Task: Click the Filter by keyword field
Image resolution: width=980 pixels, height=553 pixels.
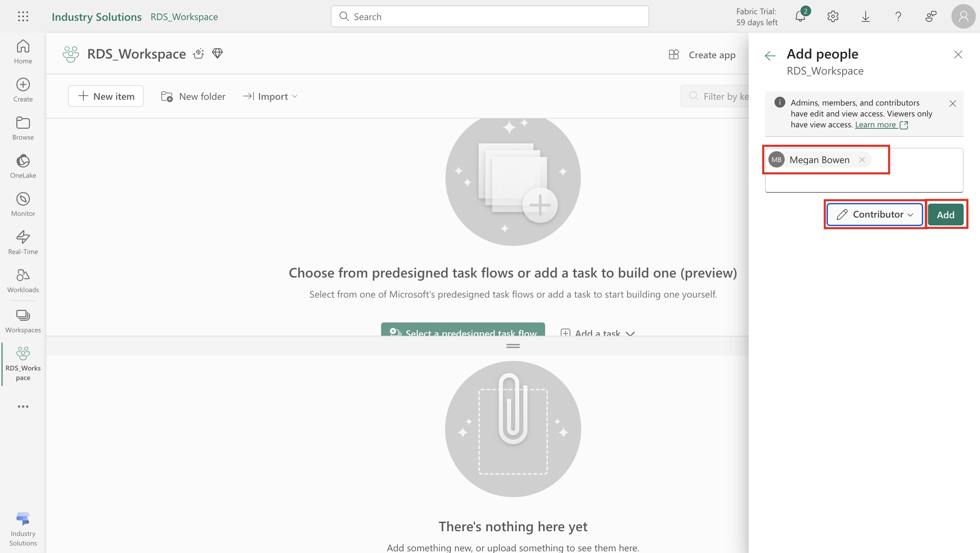Action: (715, 96)
